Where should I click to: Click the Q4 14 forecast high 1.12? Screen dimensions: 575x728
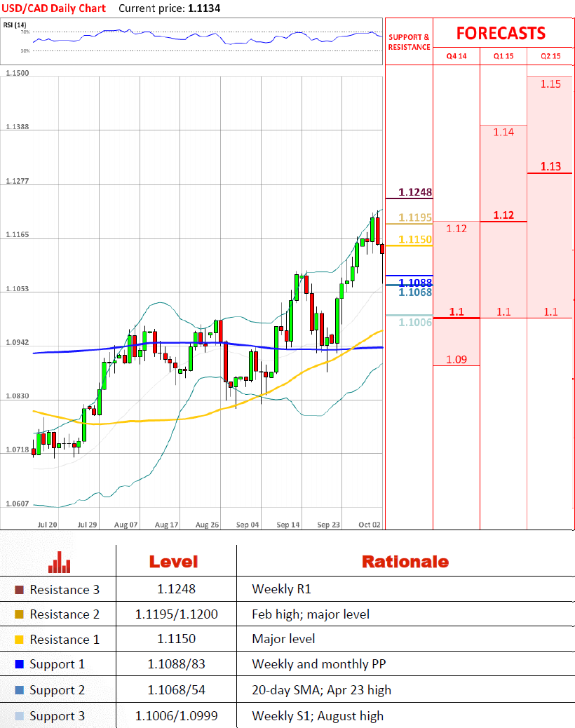point(456,229)
